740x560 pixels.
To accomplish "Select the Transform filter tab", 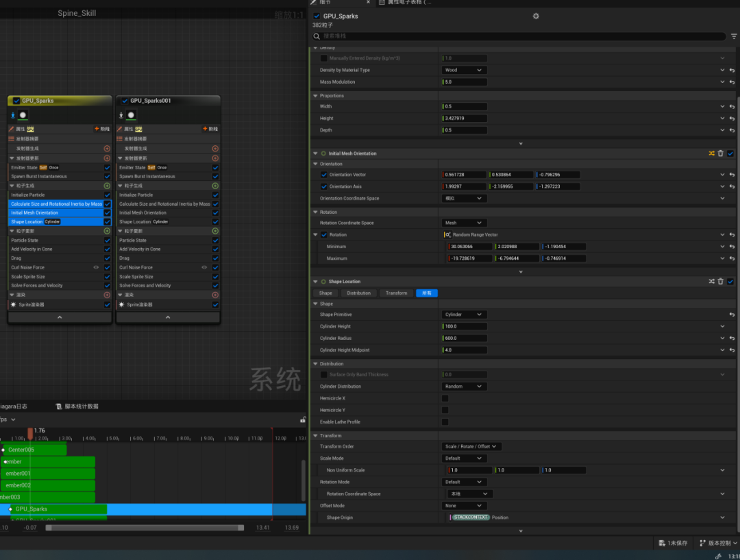I will click(x=397, y=293).
